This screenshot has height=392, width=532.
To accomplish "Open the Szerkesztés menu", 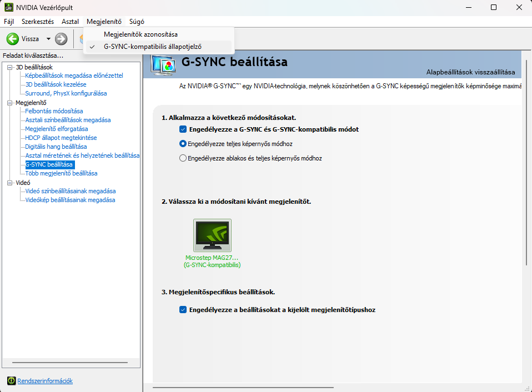I will [x=38, y=21].
